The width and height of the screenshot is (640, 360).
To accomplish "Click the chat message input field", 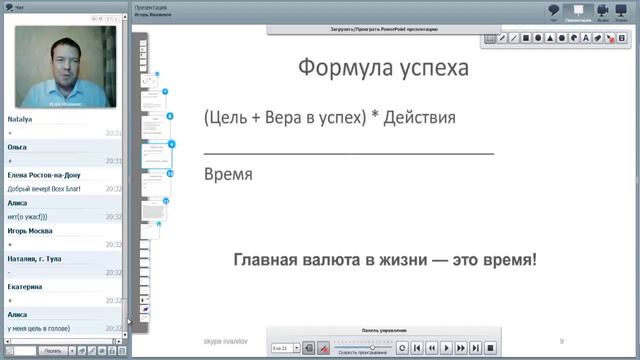I will [x=25, y=351].
